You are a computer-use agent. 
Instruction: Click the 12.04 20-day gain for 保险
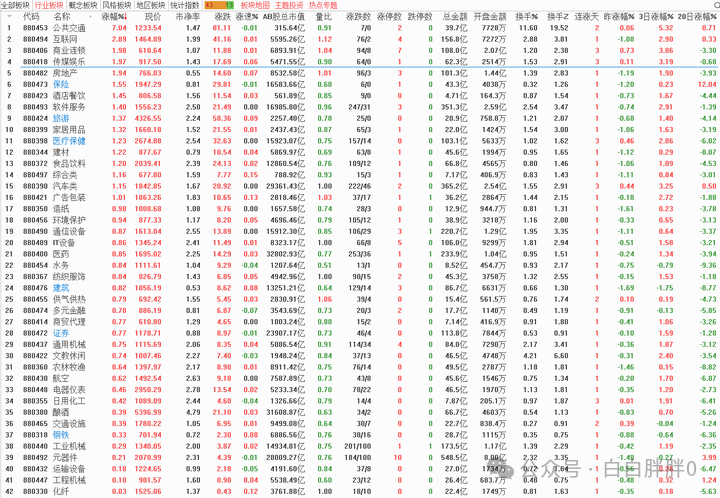click(x=707, y=84)
